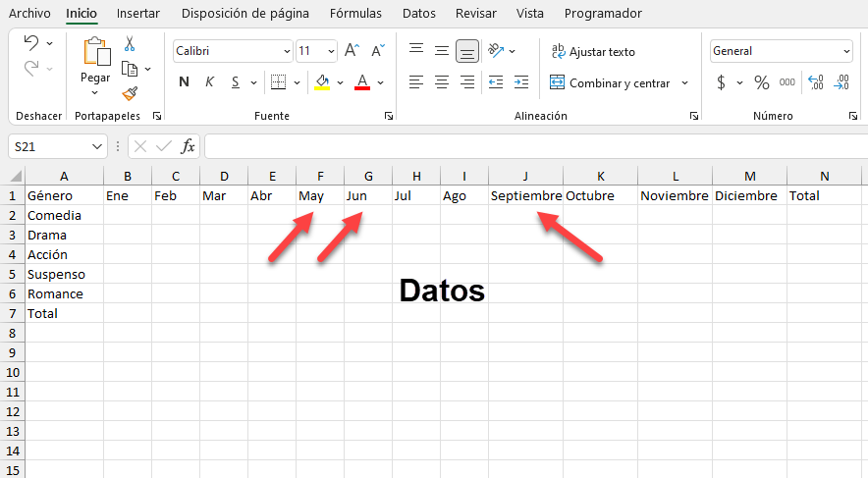Open the Número dialog launcher
Viewport: 868px width, 478px height.
click(x=852, y=116)
